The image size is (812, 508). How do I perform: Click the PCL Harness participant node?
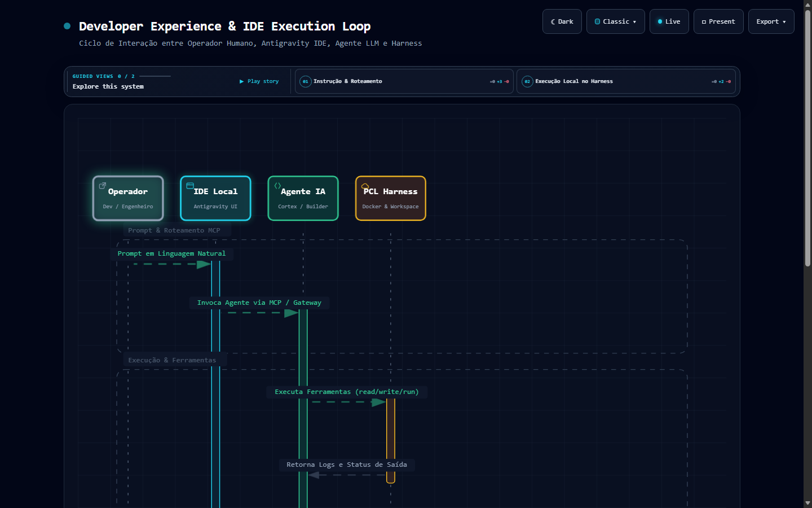pyautogui.click(x=390, y=198)
